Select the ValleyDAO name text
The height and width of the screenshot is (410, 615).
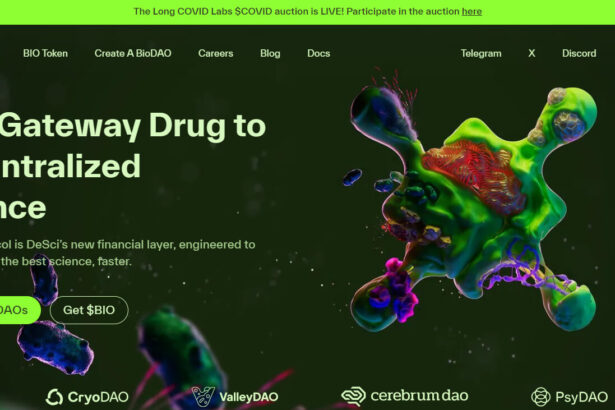click(249, 397)
